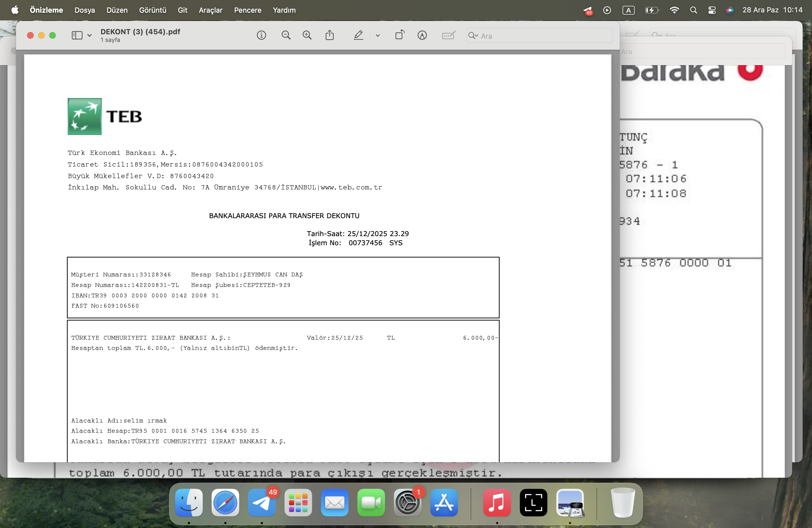Click the www.teb.com.tr address text

coord(351,187)
